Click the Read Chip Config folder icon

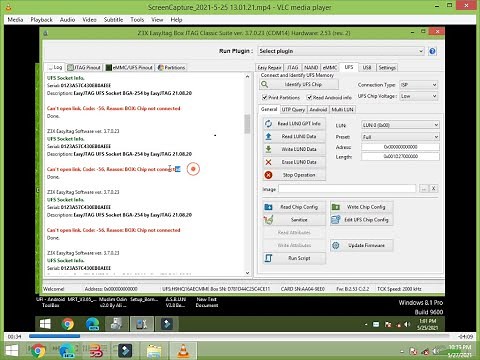click(268, 207)
